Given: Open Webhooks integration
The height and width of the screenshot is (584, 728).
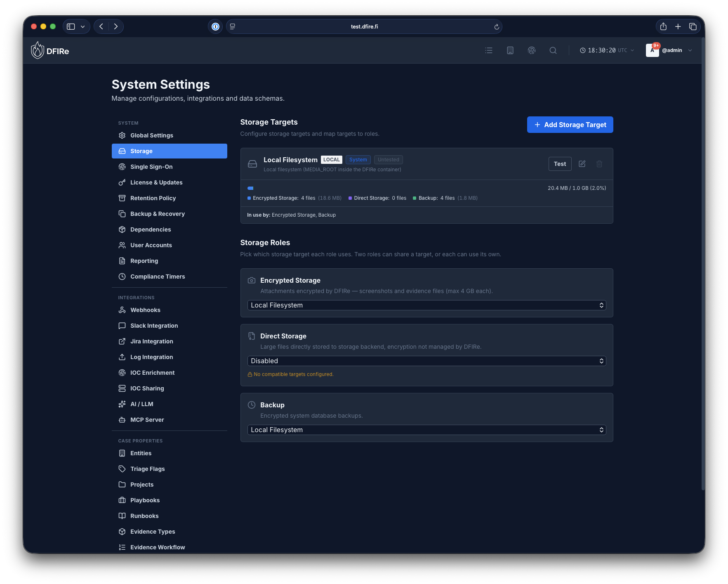Looking at the screenshot, I should pyautogui.click(x=169, y=310).
